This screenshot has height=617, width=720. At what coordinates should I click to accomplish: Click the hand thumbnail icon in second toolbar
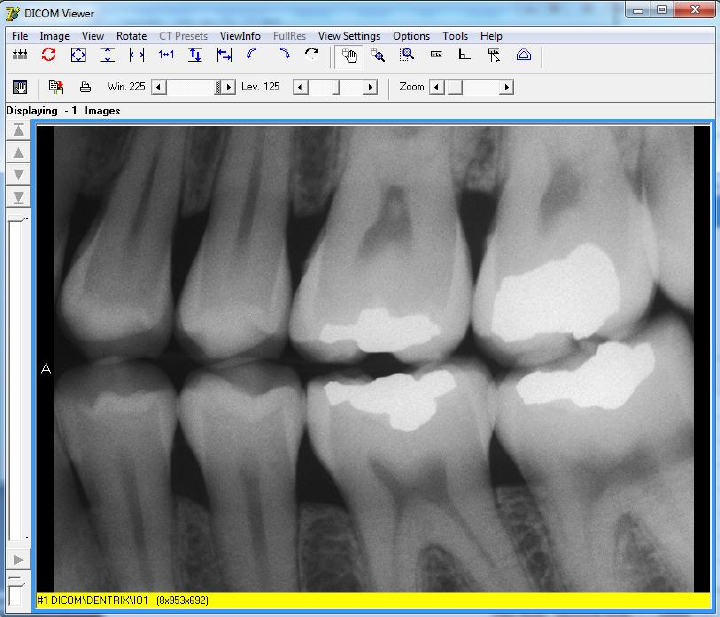click(20, 87)
